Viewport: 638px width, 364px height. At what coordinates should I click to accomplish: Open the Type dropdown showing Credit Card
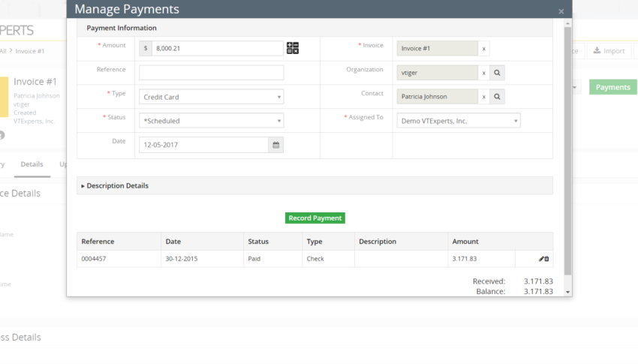tap(212, 97)
